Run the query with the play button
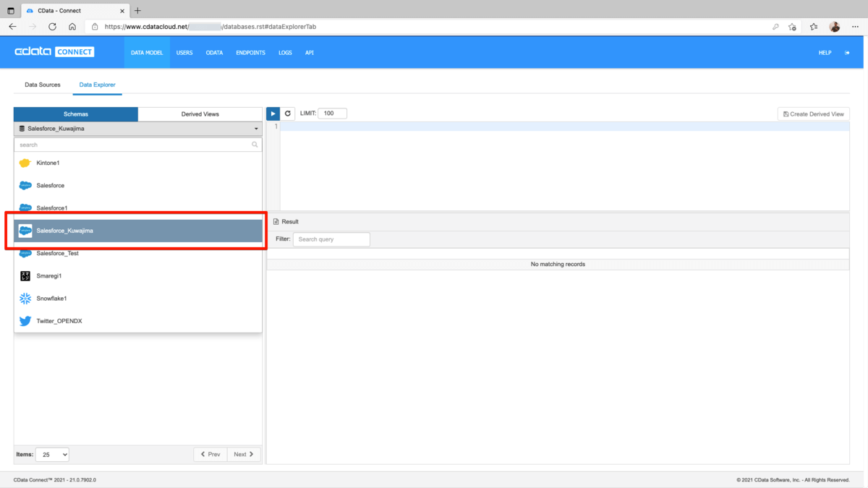Viewport: 868px width, 488px height. pos(273,114)
